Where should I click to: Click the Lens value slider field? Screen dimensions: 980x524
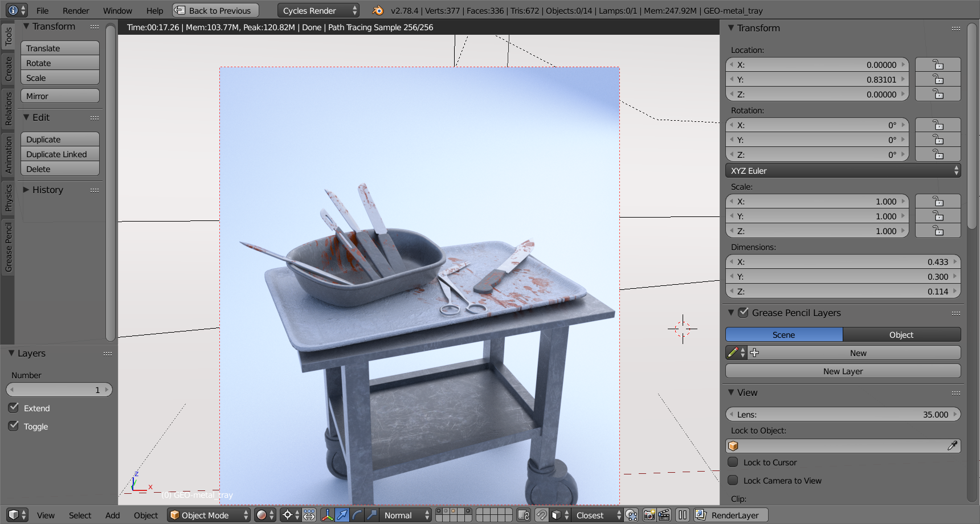click(x=843, y=415)
